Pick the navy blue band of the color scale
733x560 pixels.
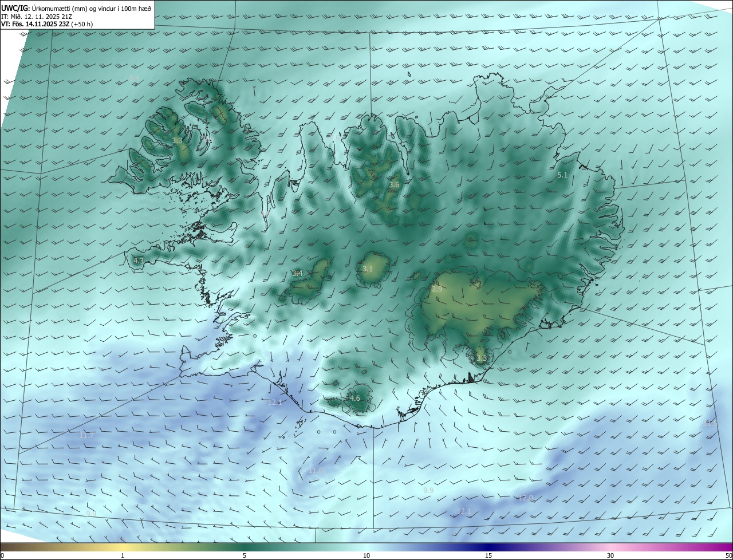[x=488, y=546]
